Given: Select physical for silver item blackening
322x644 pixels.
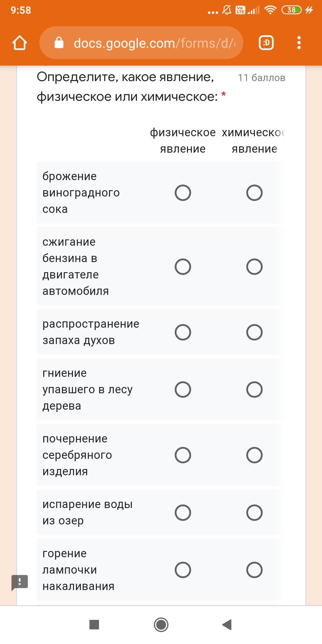Looking at the screenshot, I should pos(183,455).
